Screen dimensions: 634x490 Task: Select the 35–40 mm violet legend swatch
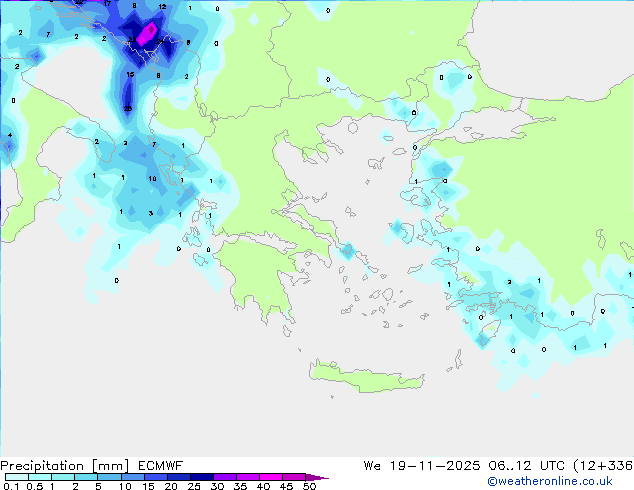click(247, 477)
